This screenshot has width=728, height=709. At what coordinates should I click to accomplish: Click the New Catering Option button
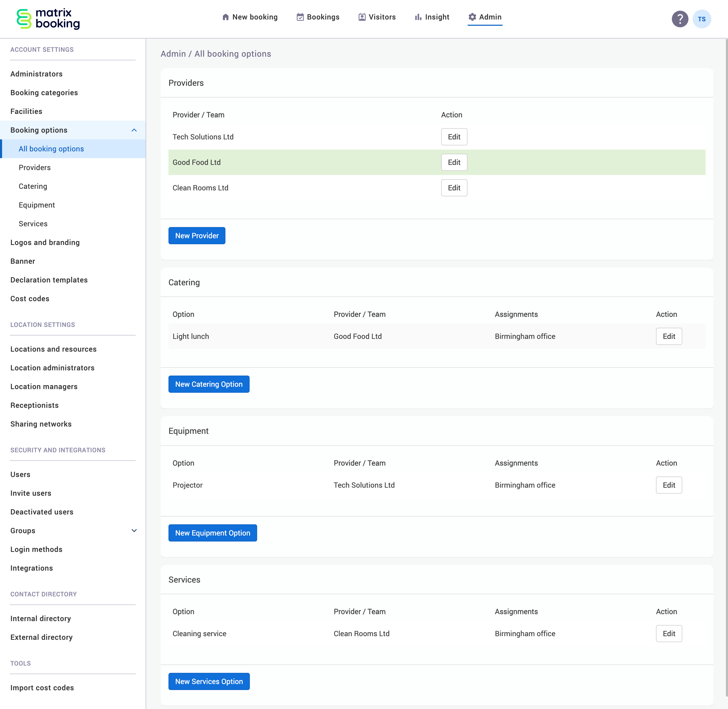click(x=209, y=384)
